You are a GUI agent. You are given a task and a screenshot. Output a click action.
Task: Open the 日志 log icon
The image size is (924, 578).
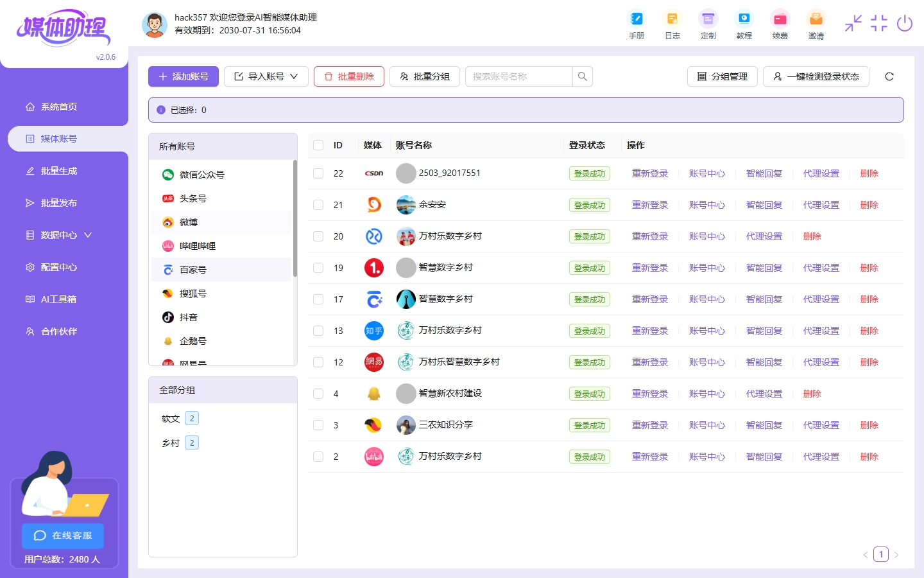672,19
